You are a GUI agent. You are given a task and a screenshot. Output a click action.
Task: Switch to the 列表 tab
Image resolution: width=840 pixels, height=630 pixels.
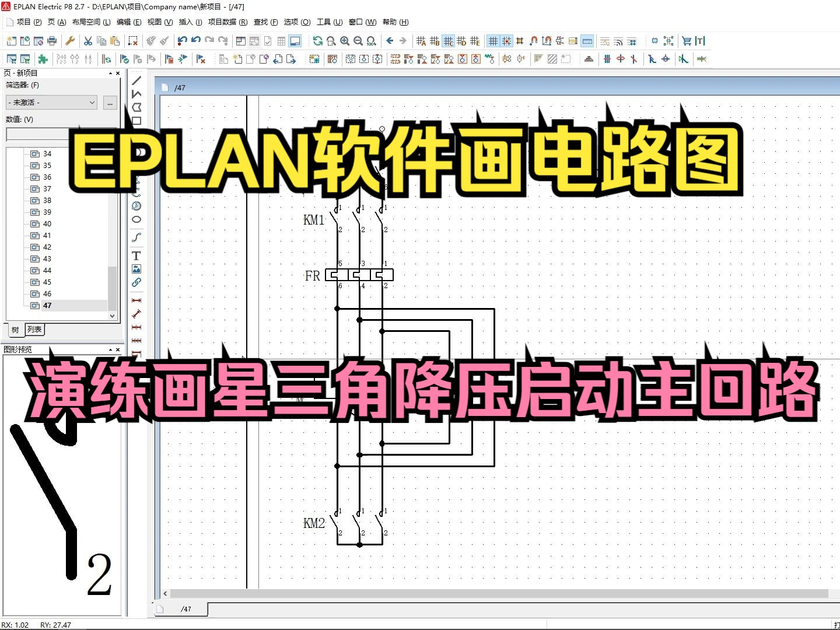[x=34, y=330]
